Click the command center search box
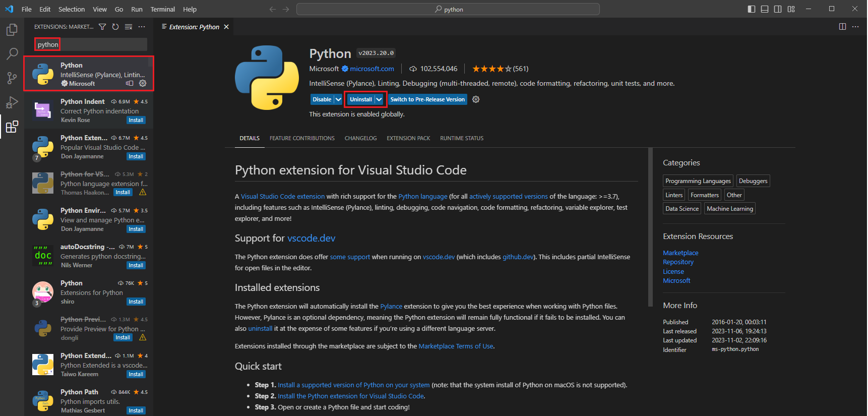The height and width of the screenshot is (416, 868). click(x=448, y=9)
